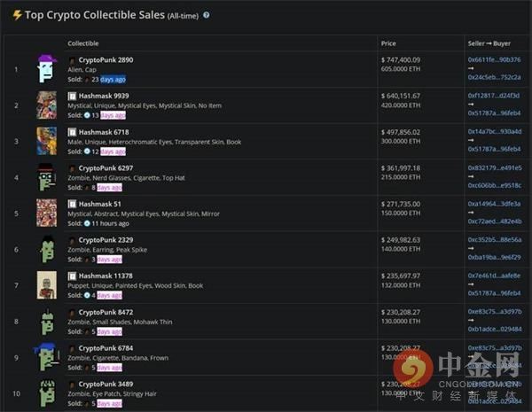Click the Collectible column header
The height and width of the screenshot is (412, 532).
pyautogui.click(x=83, y=43)
